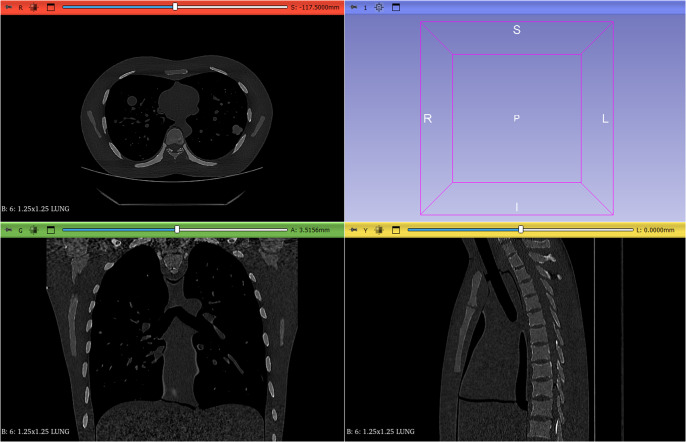
Task: Click the Red slice offset value S: -117.5000mm
Action: click(315, 7)
